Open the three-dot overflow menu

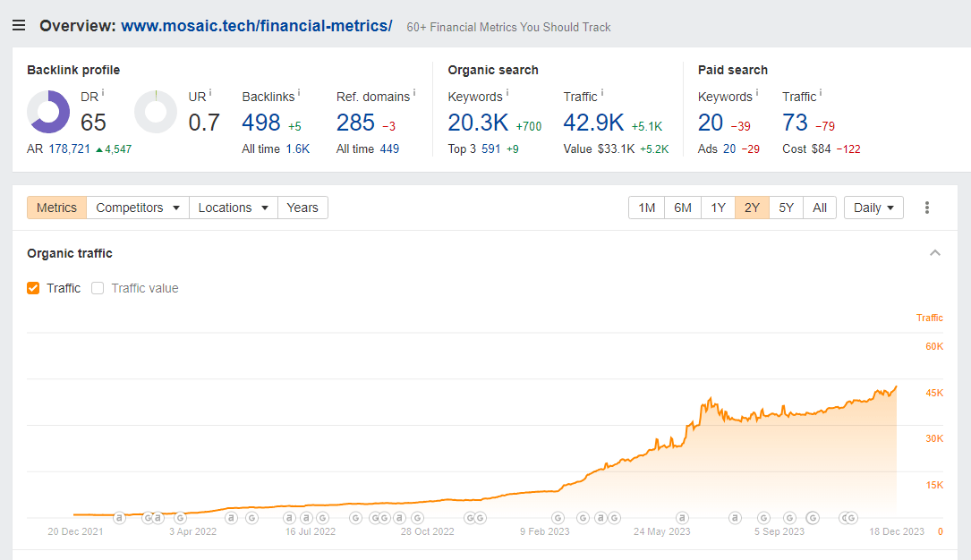coord(927,207)
